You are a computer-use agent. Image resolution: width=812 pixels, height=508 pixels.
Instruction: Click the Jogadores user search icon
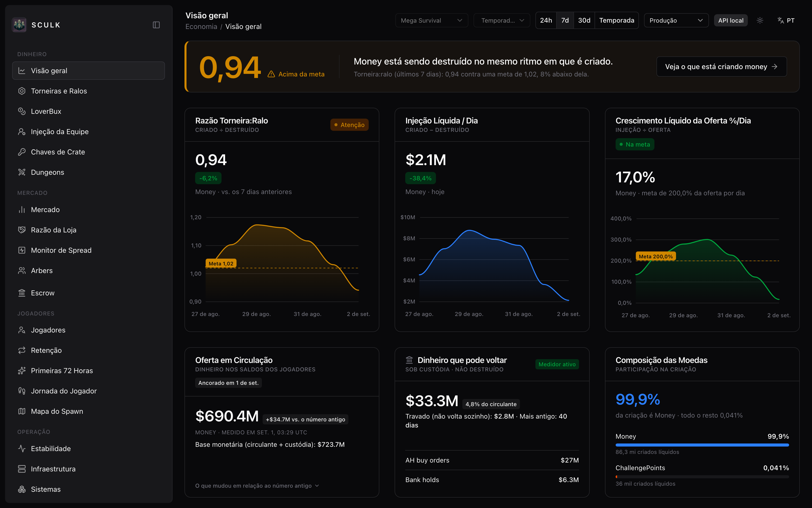22,330
